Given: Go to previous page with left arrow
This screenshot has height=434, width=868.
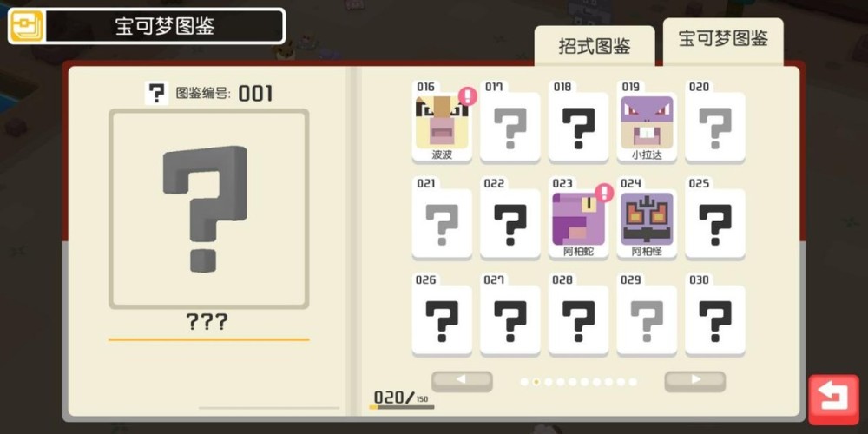Looking at the screenshot, I should (462, 381).
